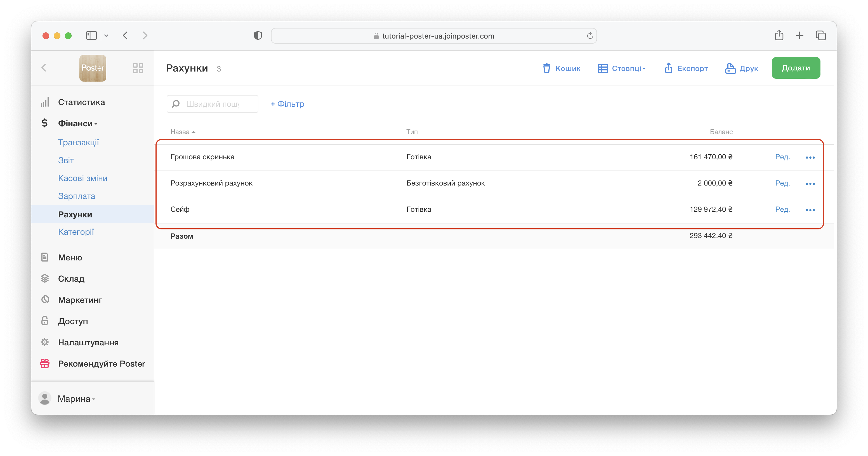Collapse the Фінанси menu group
This screenshot has height=456, width=868.
(x=77, y=123)
